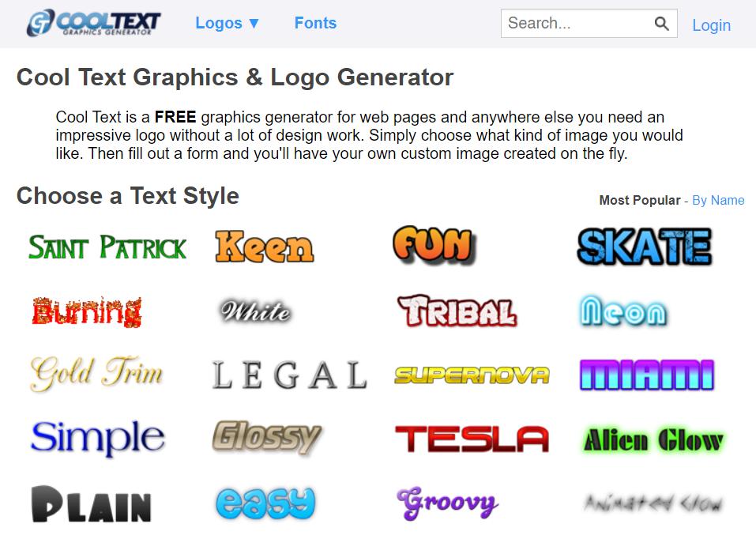Pick the Skate text style
Screen dimensions: 756x539
[x=644, y=247]
